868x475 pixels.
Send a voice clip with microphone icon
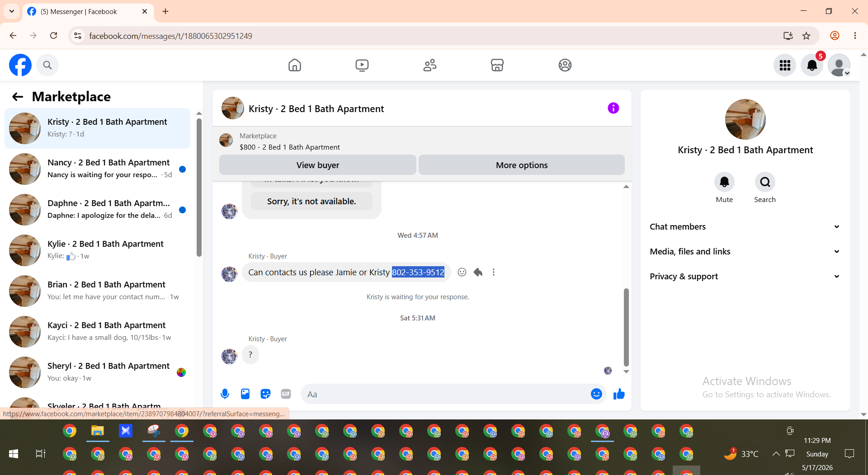point(225,394)
